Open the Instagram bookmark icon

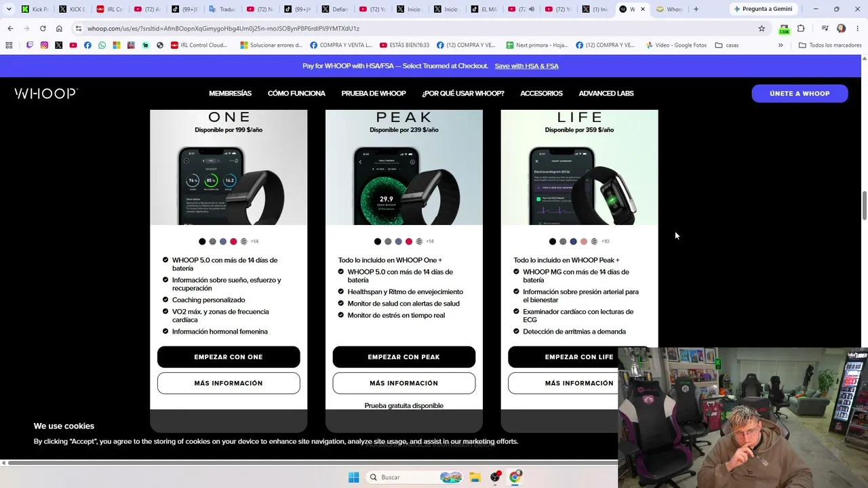click(44, 45)
